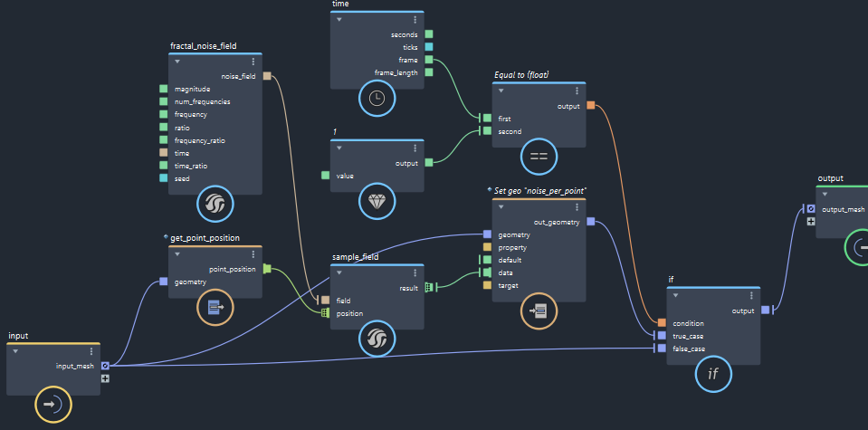
Task: Open the value node '1' options menu
Action: [415, 148]
